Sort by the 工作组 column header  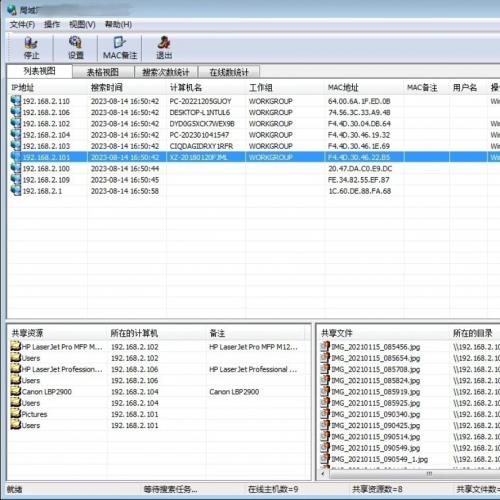point(285,88)
